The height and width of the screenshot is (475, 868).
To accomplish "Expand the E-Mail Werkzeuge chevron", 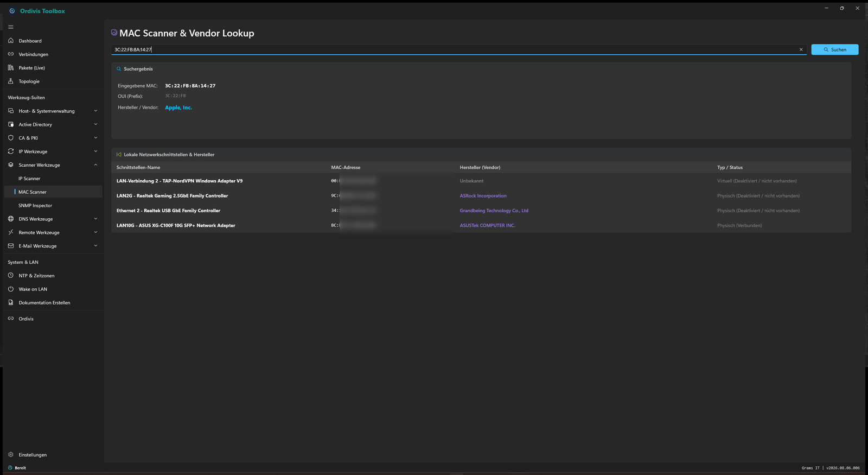I will [x=95, y=246].
